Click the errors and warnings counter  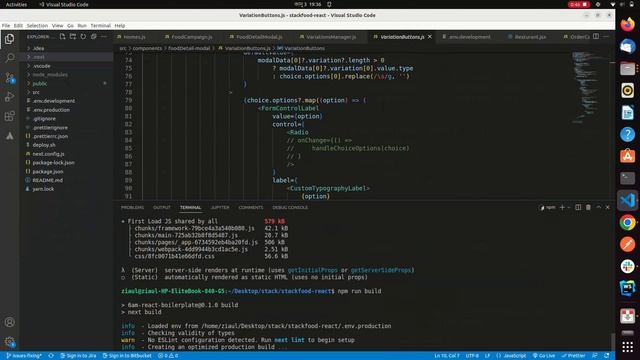point(168,356)
